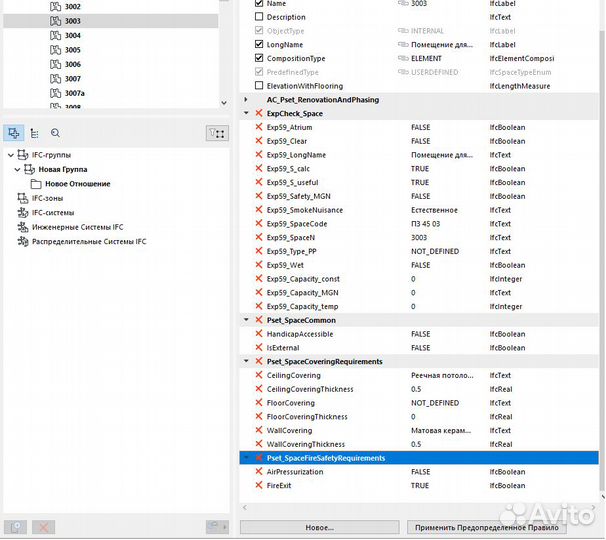Click the Новое... button

(319, 526)
